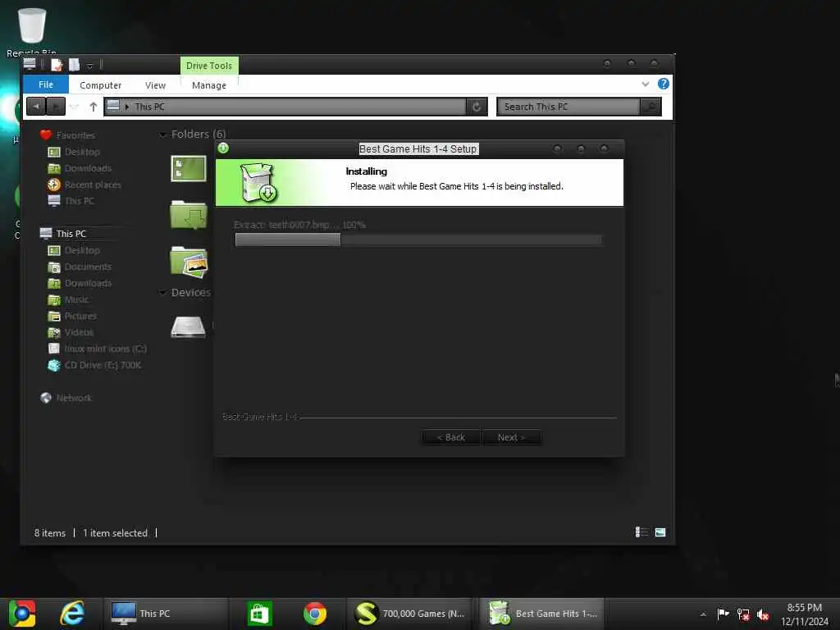Click the This PC address bar
Viewport: 840px width, 630px height.
tap(285, 107)
